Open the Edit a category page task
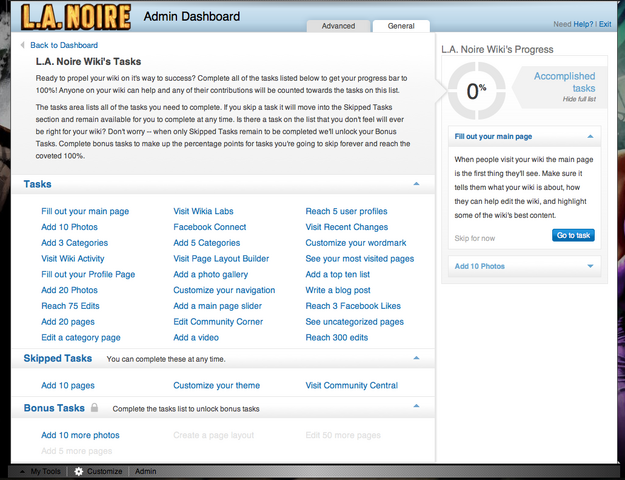The image size is (625, 480). pos(81,338)
